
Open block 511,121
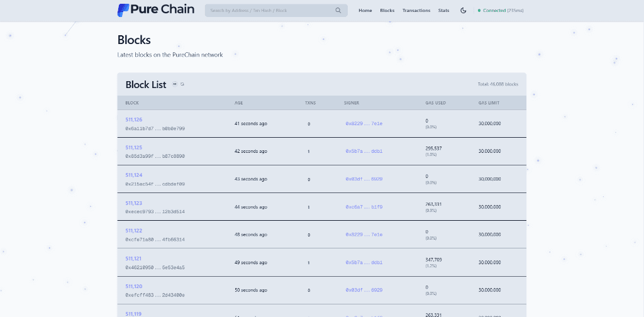pyautogui.click(x=134, y=259)
